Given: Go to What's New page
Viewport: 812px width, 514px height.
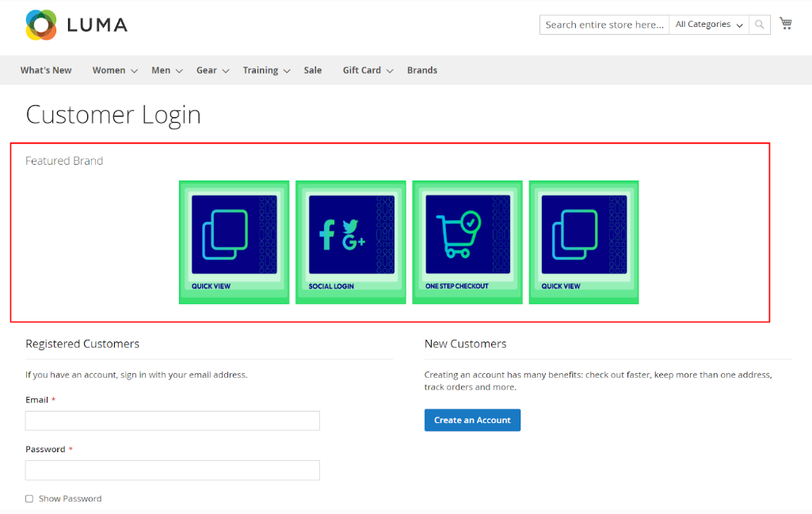Looking at the screenshot, I should 46,70.
